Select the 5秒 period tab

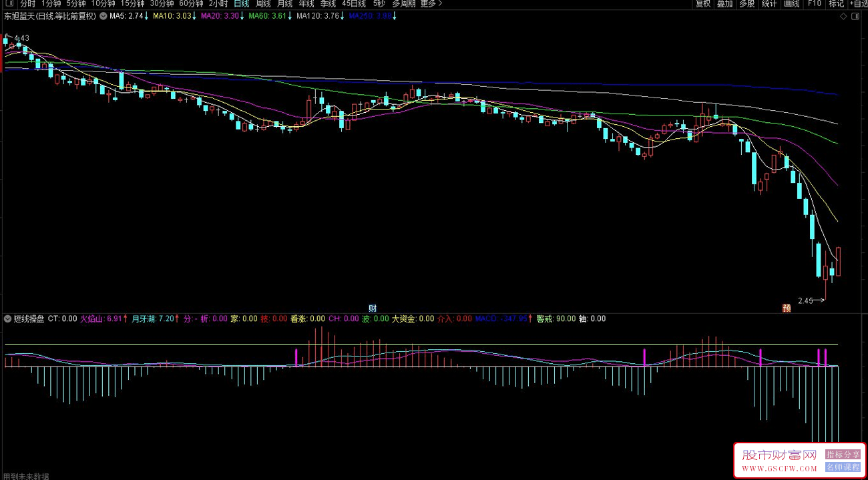379,3
